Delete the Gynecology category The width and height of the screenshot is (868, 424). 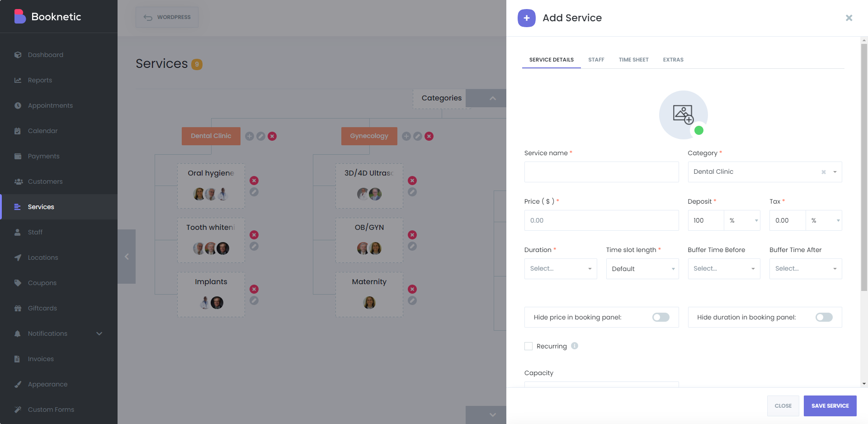429,136
